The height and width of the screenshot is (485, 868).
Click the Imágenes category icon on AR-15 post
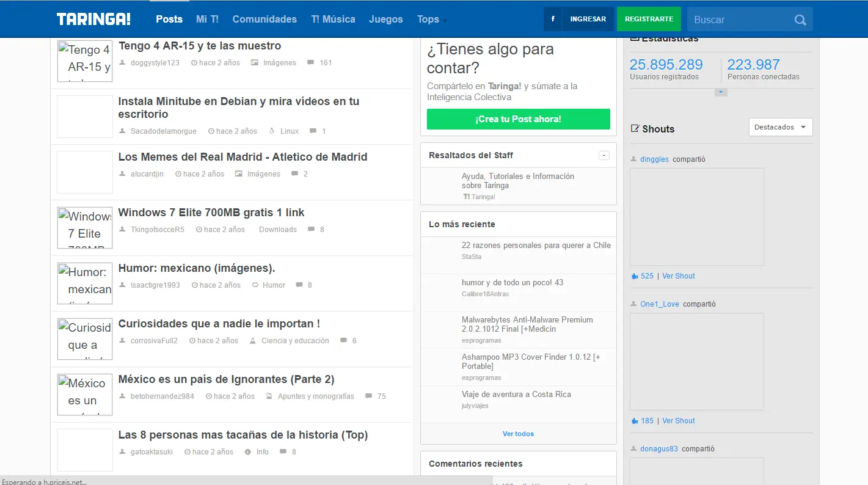254,62
